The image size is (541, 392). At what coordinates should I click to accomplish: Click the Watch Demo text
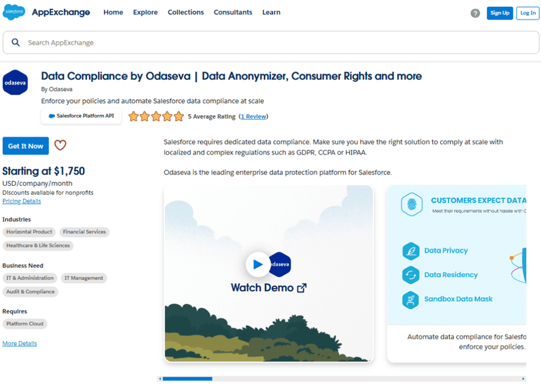click(x=262, y=288)
